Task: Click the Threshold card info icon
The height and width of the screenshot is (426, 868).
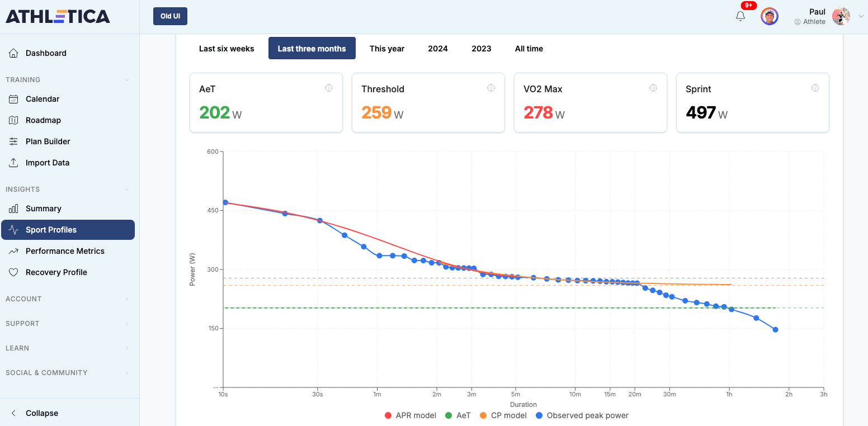Action: (x=491, y=88)
